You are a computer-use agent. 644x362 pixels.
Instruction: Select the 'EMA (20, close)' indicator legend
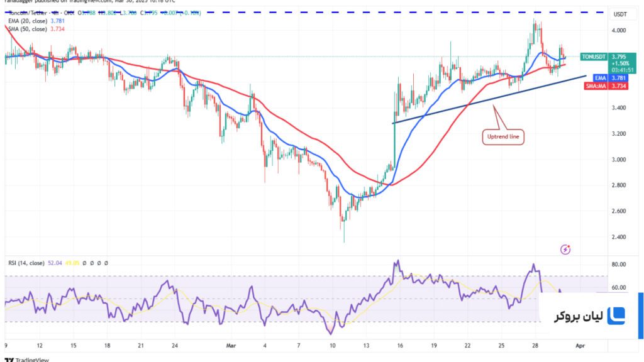[28, 21]
